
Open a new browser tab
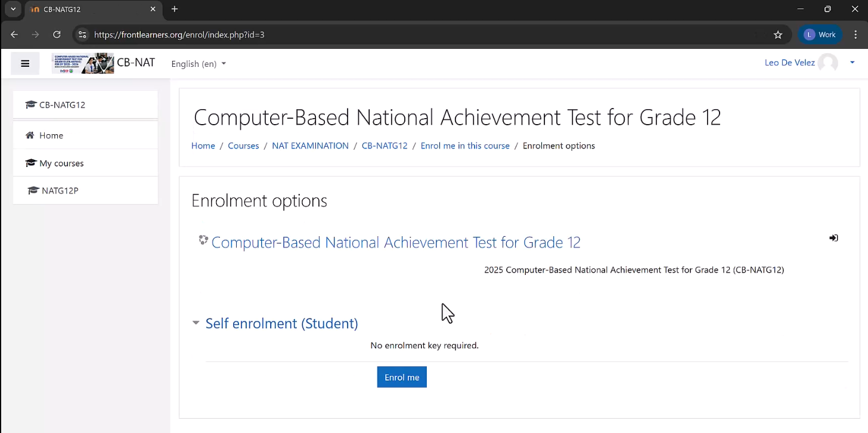point(175,9)
